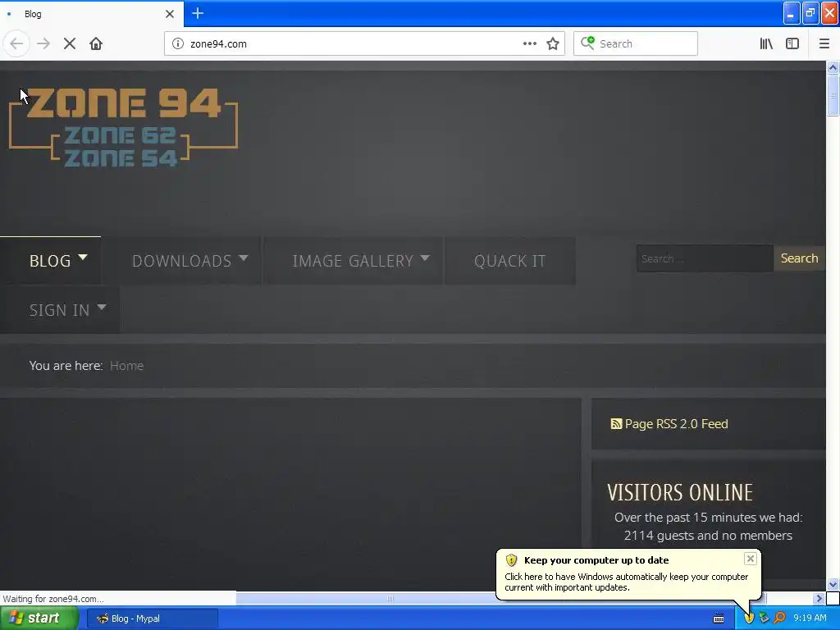Open the IMAGE GALLERY menu item

coord(353,261)
